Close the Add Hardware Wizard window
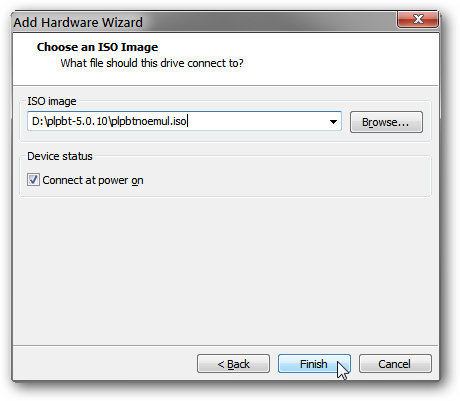This screenshot has height=401, width=460. click(418, 20)
